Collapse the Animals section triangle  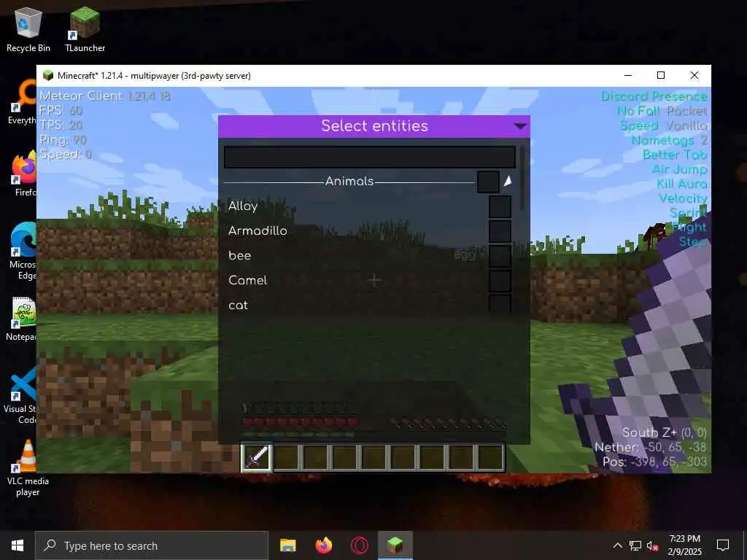click(x=508, y=181)
